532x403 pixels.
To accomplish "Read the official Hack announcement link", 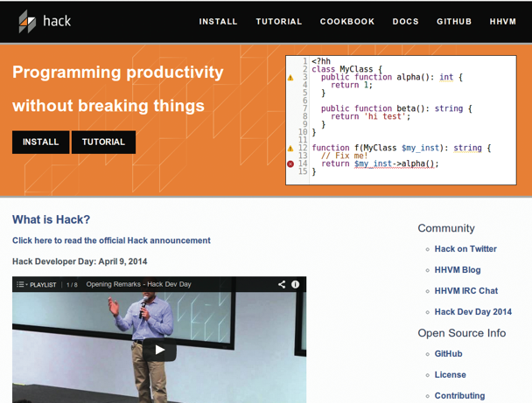I will click(x=111, y=240).
